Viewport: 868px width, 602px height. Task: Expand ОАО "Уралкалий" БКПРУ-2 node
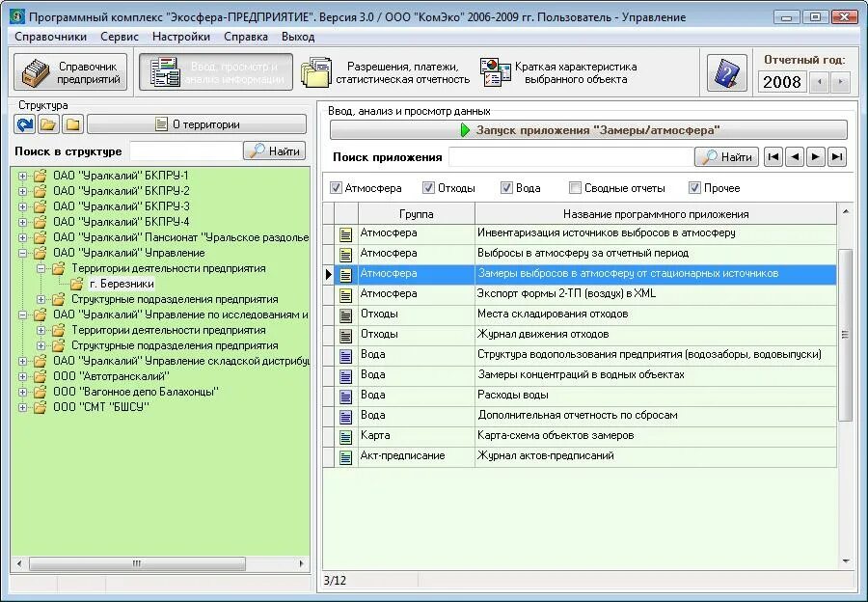click(22, 192)
